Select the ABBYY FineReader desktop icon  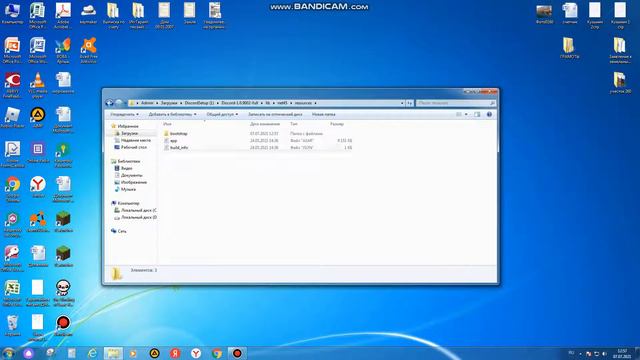(x=12, y=85)
